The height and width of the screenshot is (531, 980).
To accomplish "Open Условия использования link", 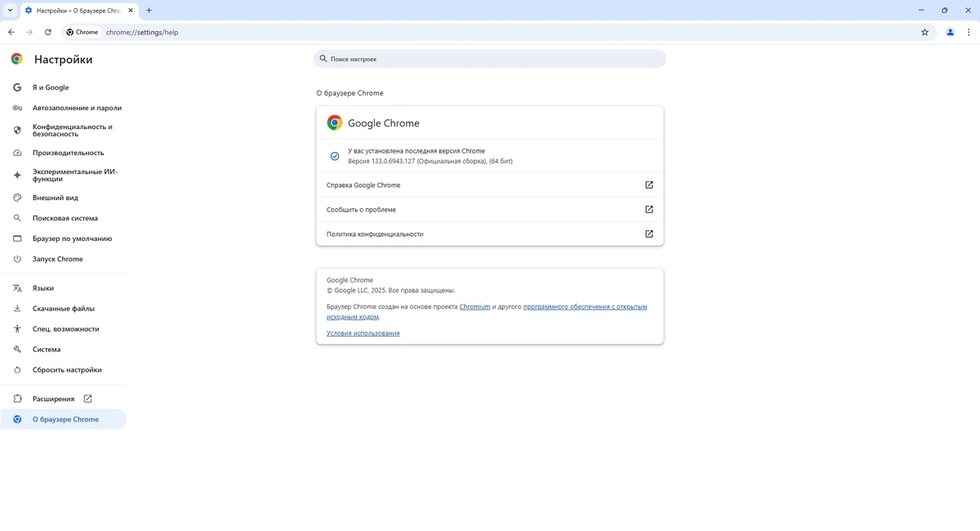I will pyautogui.click(x=363, y=333).
